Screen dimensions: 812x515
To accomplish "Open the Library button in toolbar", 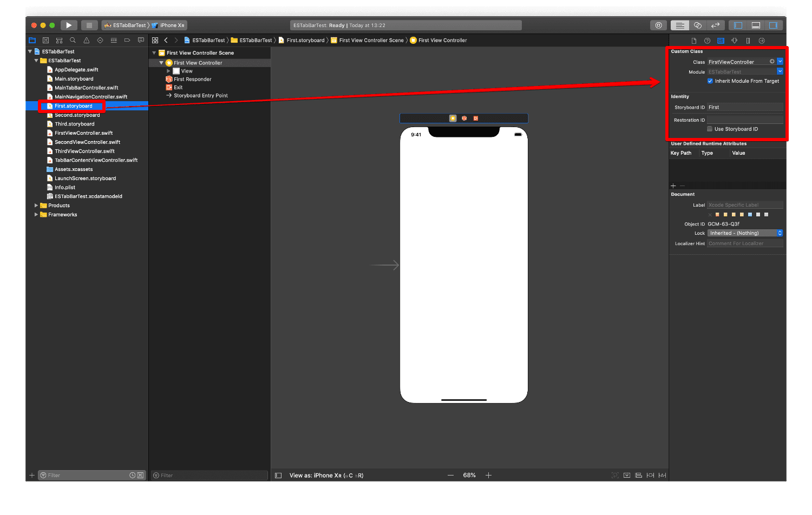I will [x=658, y=25].
